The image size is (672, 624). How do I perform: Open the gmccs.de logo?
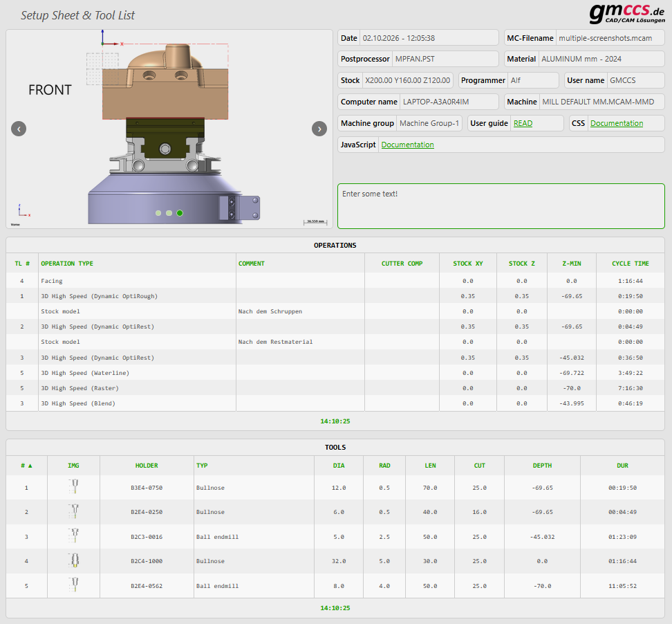click(627, 14)
